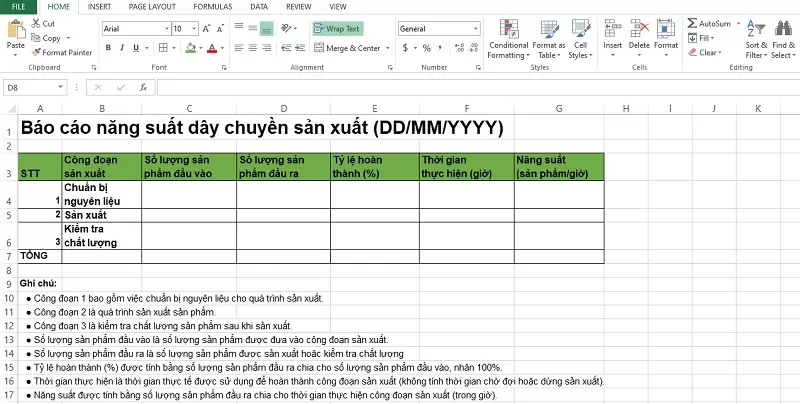This screenshot has height=404, width=800.
Task: Click into the formula bar
Action: click(477, 88)
